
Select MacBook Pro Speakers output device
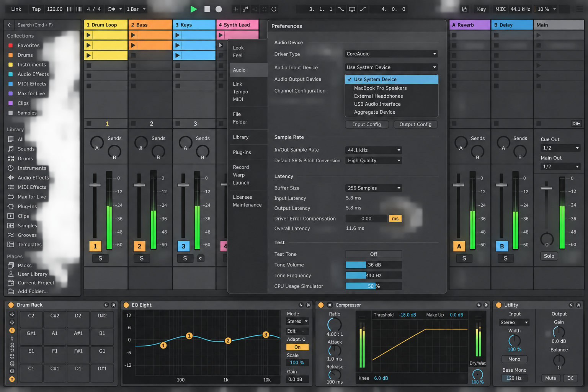click(x=391, y=88)
